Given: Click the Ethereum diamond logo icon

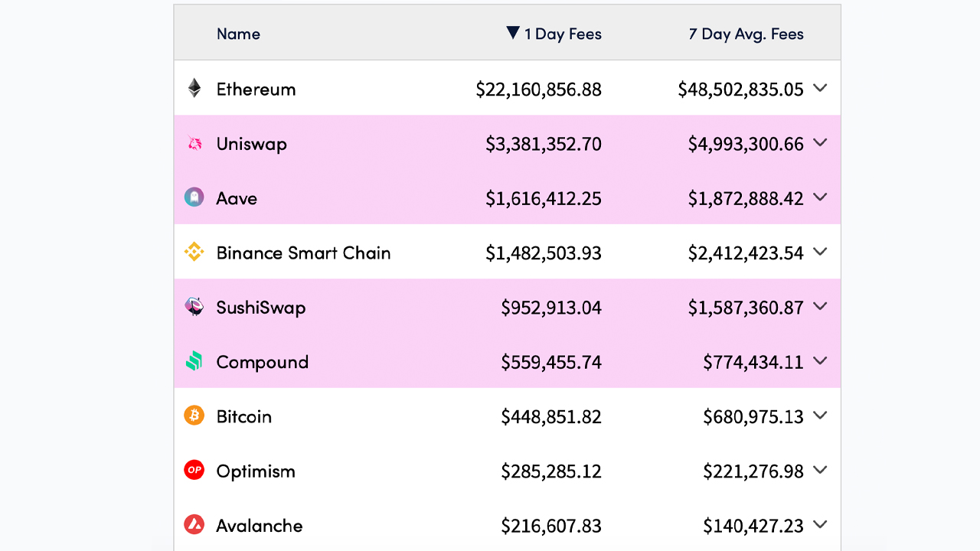Looking at the screenshot, I should [194, 88].
